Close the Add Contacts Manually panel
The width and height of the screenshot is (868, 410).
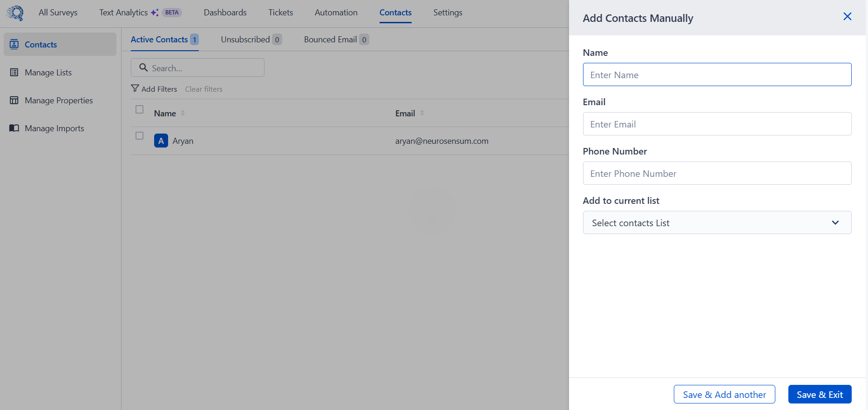[847, 17]
